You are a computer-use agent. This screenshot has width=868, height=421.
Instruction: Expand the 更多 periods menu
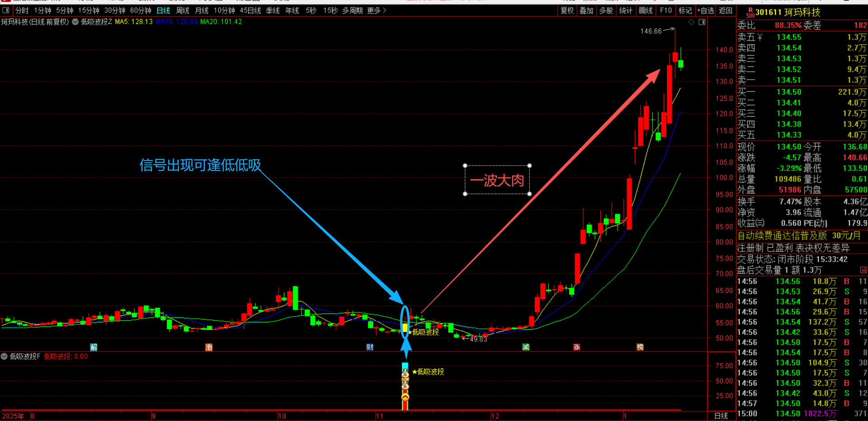point(377,10)
